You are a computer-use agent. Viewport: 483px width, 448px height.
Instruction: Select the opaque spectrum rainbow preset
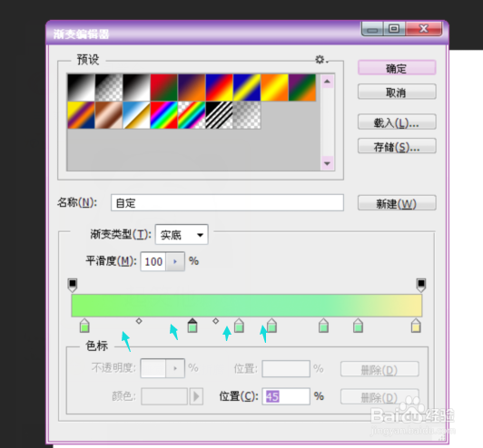pyautogui.click(x=163, y=115)
